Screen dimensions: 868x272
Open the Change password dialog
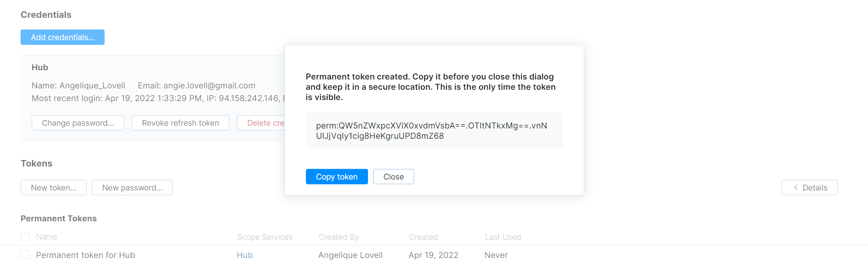pos(78,123)
